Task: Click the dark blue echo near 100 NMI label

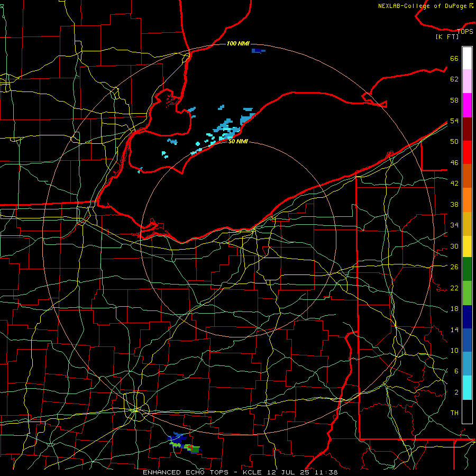Action: 258,51
